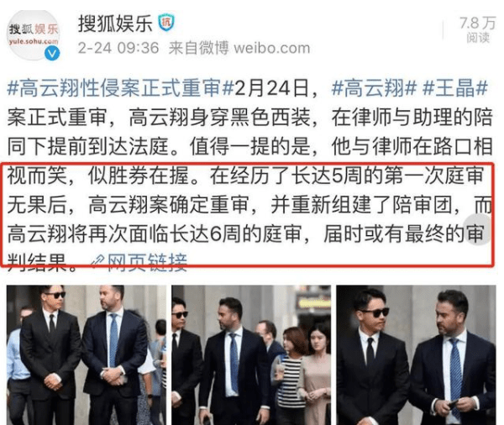504x425 pixels.
Task: Open the 网页链接 link
Action: coord(147,262)
